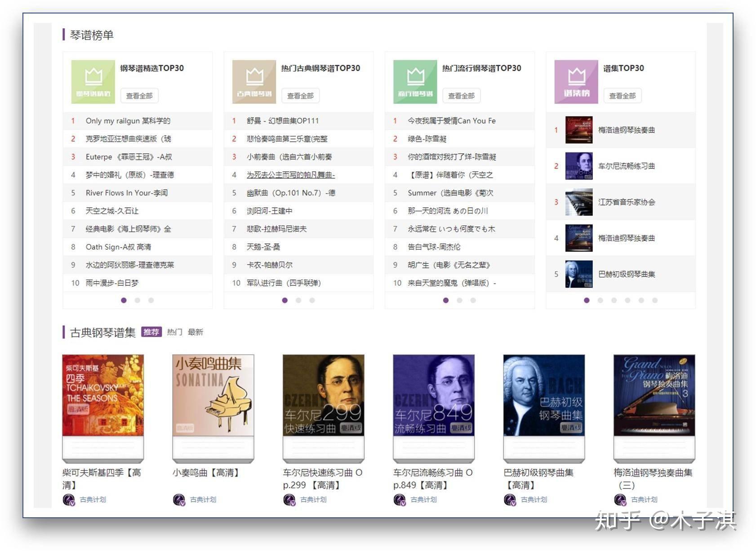Viewport: 756px width, 551px height.
Task: Open 江苏省音乐家协会 title in 谱集TOP30
Action: [x=627, y=202]
